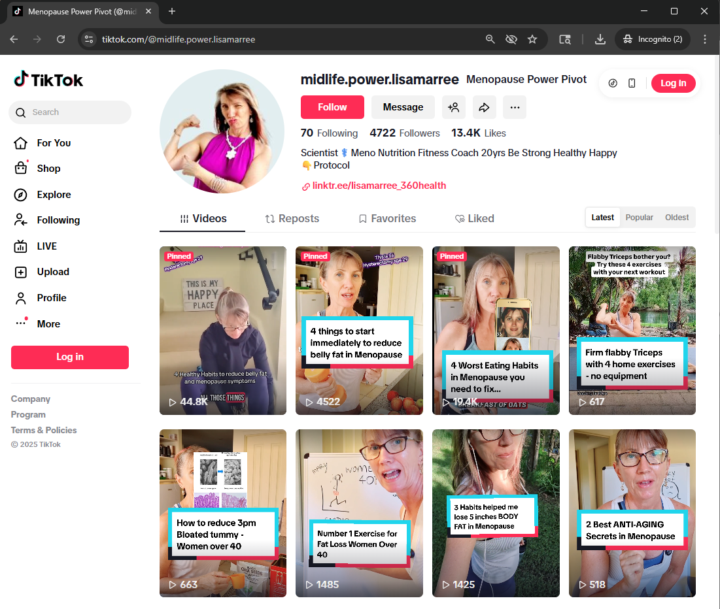This screenshot has height=609, width=720.
Task: Click the 70 Following count
Action: [329, 133]
